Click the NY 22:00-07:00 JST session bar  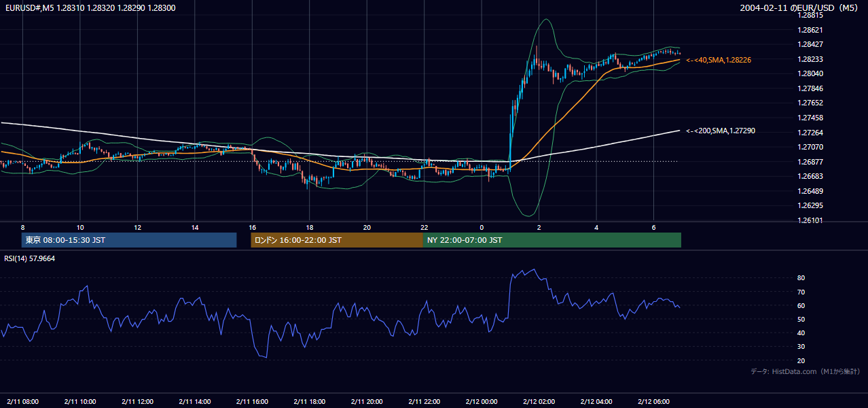pos(552,240)
